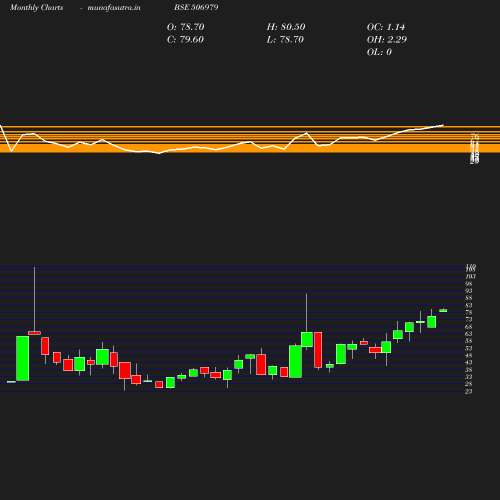Click the 28 price axis label
Screen dimensions: 500x500
click(469, 384)
